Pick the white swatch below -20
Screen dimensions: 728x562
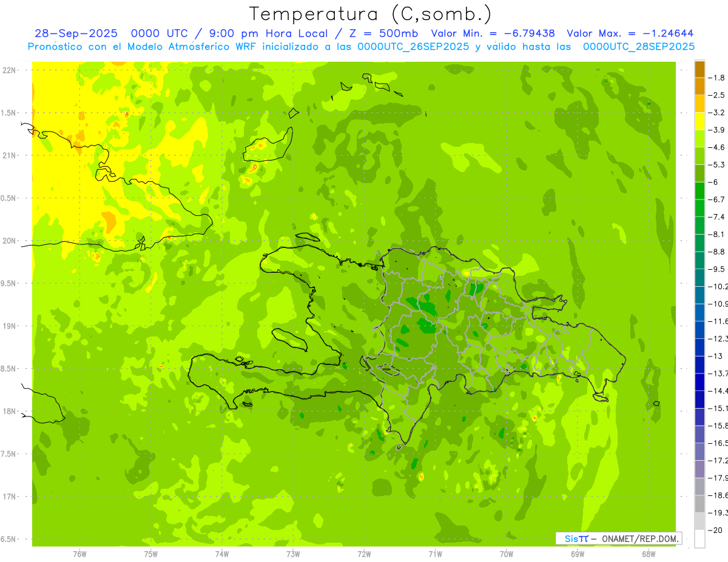(699, 538)
